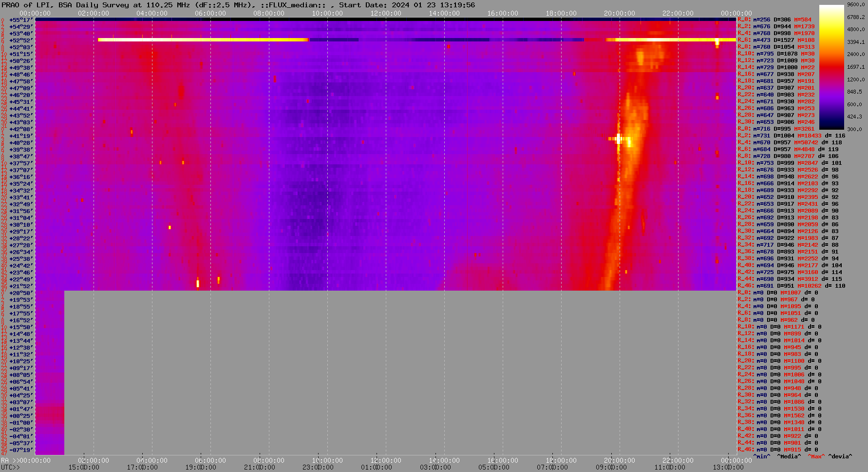Click the '^Media^' legend label

pyautogui.click(x=789, y=457)
